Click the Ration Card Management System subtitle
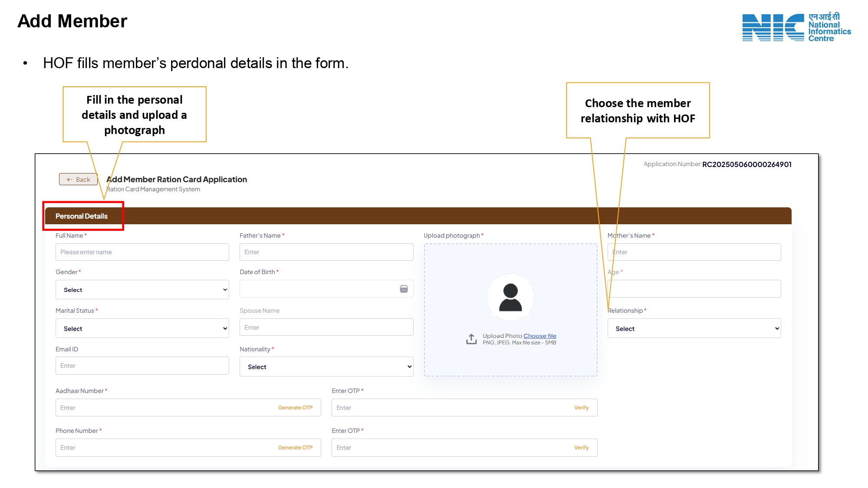Viewport: 868px width, 488px height. click(x=153, y=189)
